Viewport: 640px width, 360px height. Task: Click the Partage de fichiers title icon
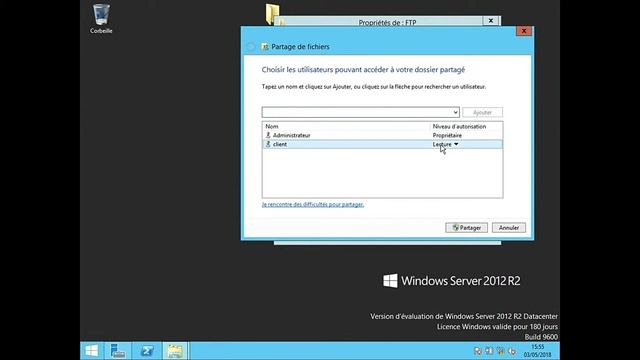tap(265, 47)
